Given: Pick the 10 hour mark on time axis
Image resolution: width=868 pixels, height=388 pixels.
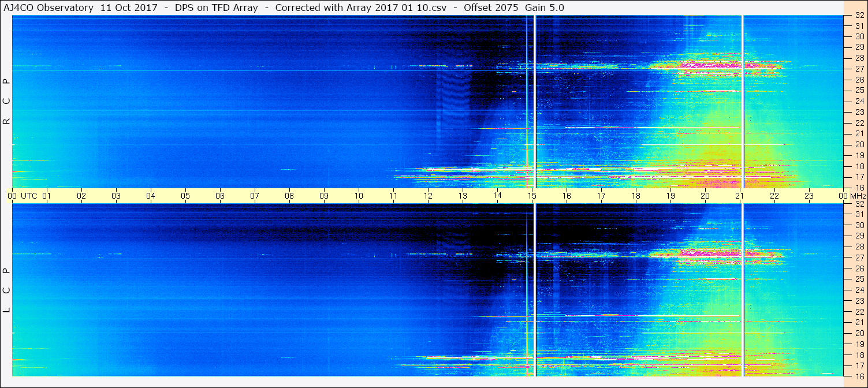Looking at the screenshot, I should (x=359, y=196).
